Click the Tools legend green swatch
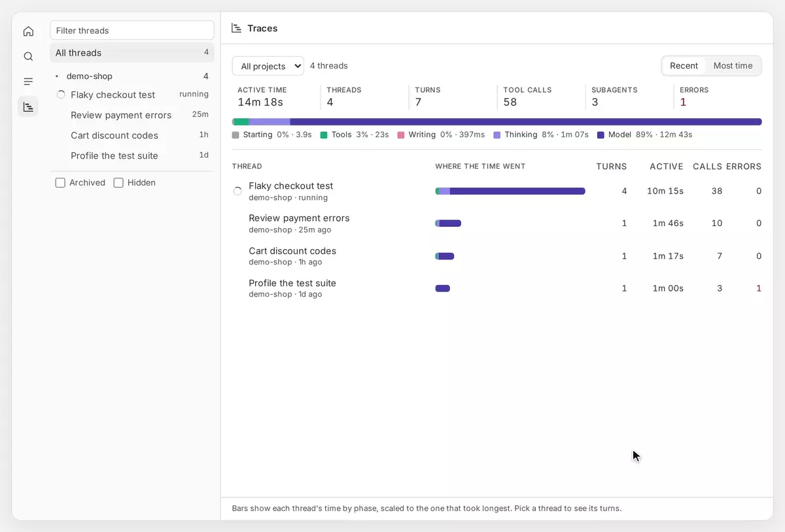Screen dimensions: 785x532 (324, 135)
